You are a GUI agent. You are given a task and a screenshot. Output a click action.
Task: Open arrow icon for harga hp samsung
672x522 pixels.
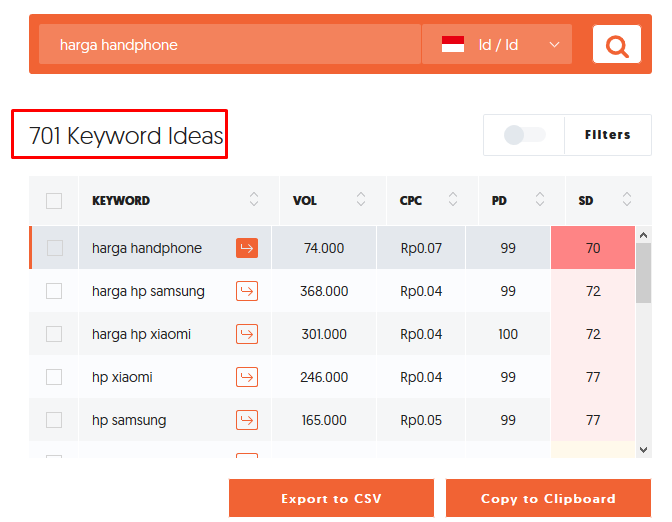247,291
